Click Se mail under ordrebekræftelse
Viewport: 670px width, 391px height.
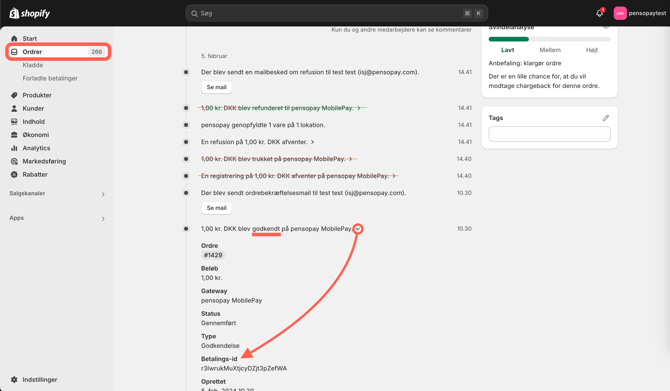pos(217,208)
